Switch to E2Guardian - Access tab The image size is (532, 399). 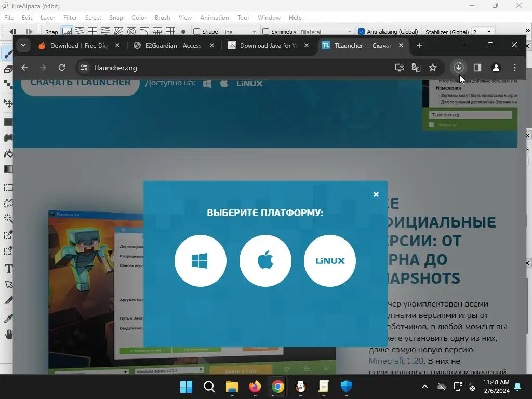point(173,46)
